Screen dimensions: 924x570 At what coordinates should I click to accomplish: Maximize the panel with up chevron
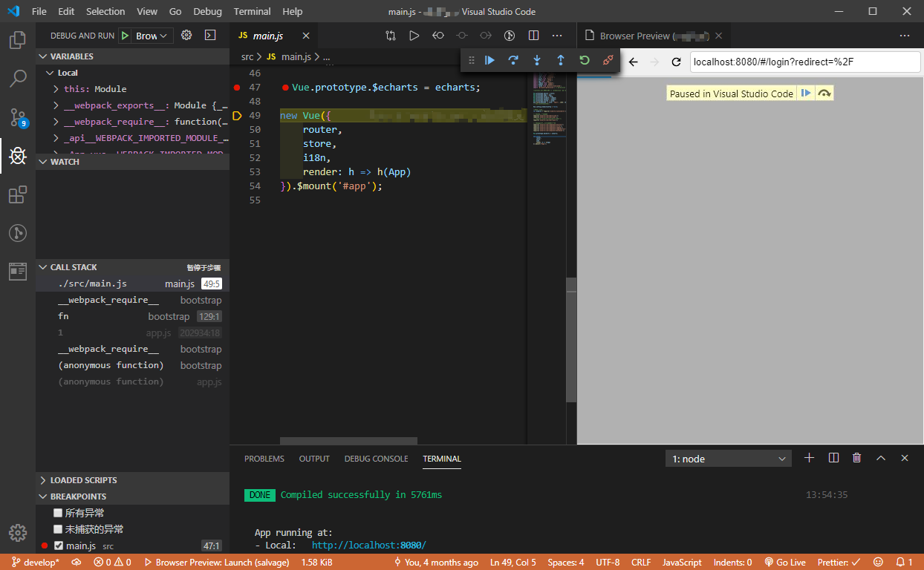[x=881, y=458]
